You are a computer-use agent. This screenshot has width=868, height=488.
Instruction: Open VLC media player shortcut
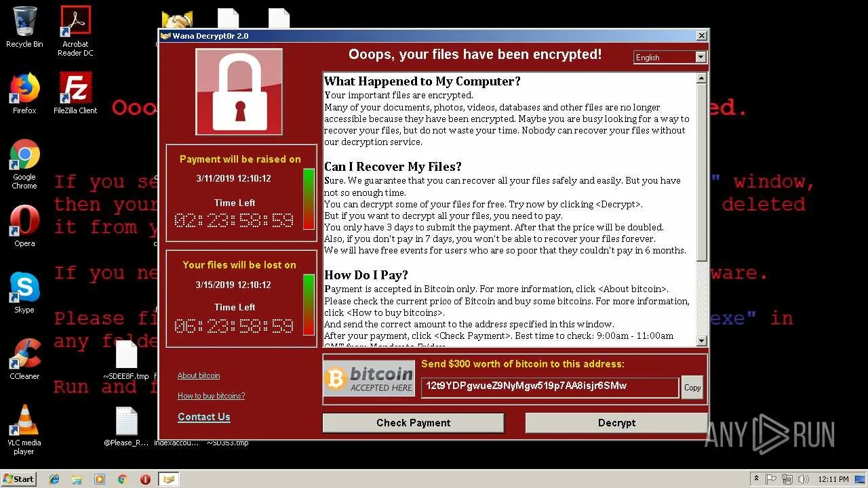[x=24, y=430]
